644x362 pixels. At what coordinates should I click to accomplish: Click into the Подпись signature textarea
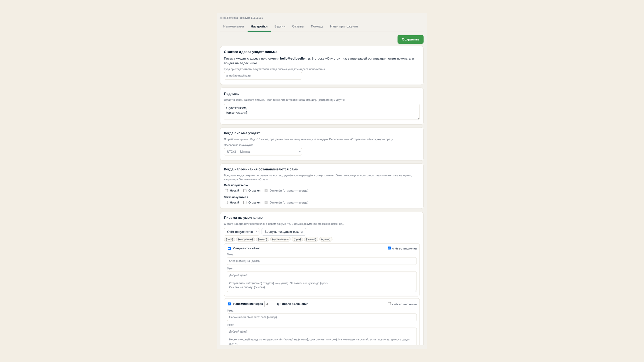pyautogui.click(x=322, y=112)
